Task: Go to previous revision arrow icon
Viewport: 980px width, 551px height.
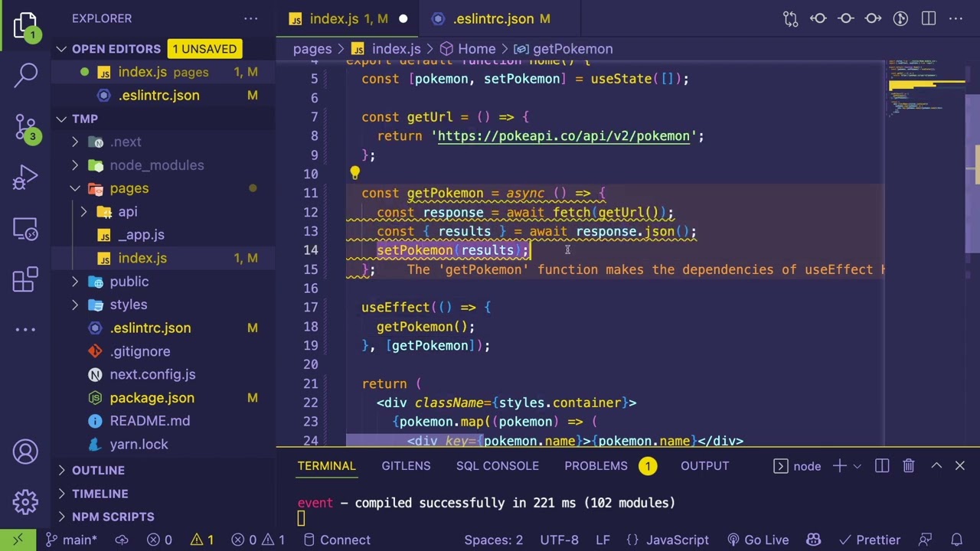Action: tap(818, 18)
